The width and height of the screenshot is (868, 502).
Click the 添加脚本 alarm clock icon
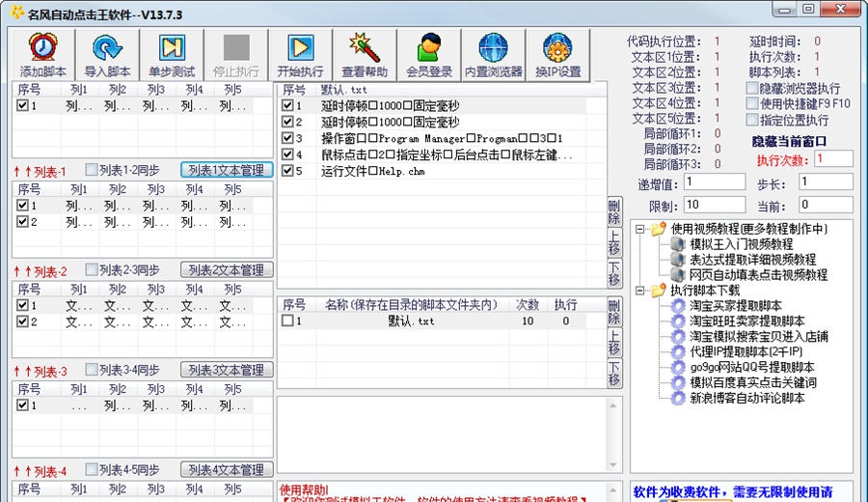43,47
